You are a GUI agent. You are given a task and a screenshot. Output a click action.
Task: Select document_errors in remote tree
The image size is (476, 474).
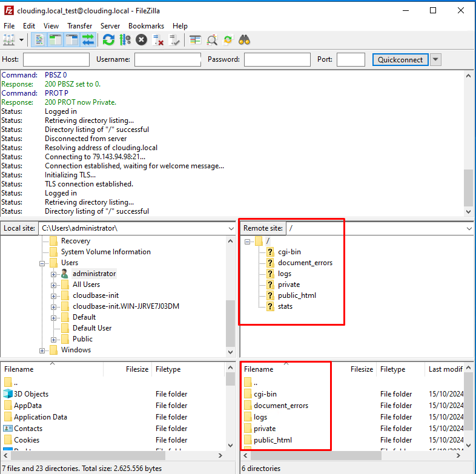305,263
